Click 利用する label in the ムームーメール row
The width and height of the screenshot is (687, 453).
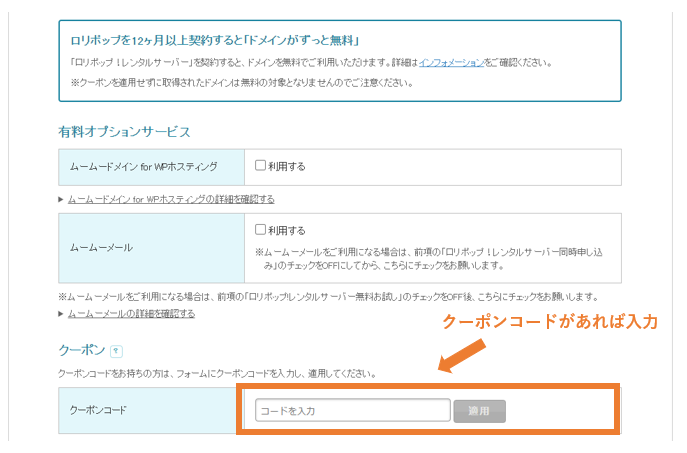287,229
